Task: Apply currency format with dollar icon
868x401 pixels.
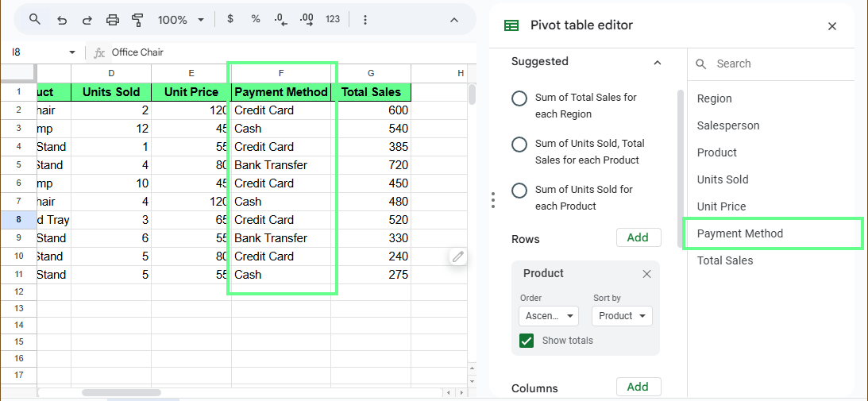Action: click(x=230, y=19)
